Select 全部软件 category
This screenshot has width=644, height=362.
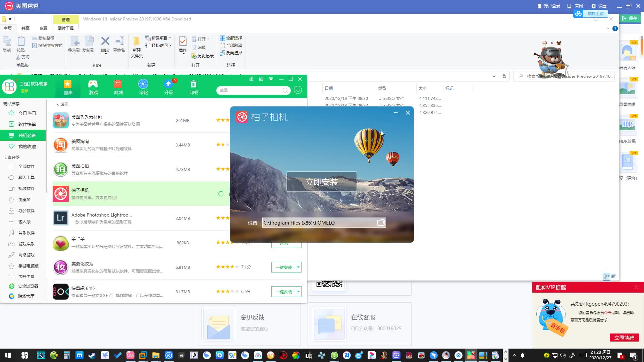click(x=23, y=167)
